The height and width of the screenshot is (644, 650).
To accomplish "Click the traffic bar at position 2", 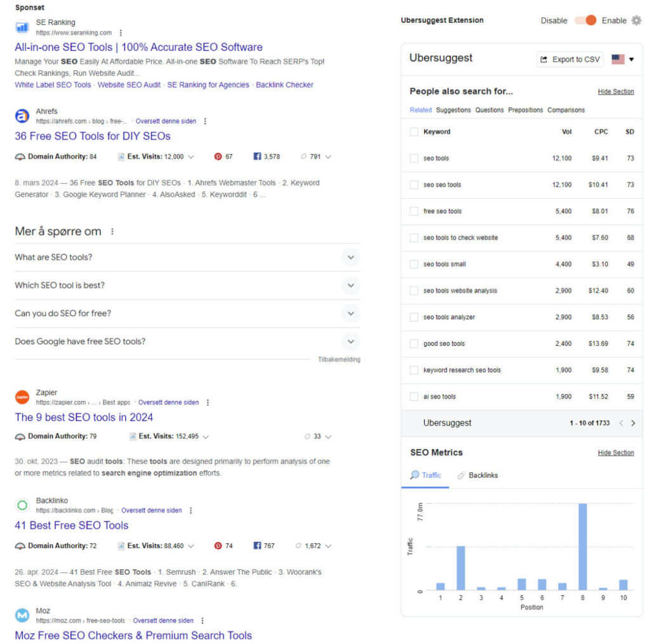I will point(461,568).
